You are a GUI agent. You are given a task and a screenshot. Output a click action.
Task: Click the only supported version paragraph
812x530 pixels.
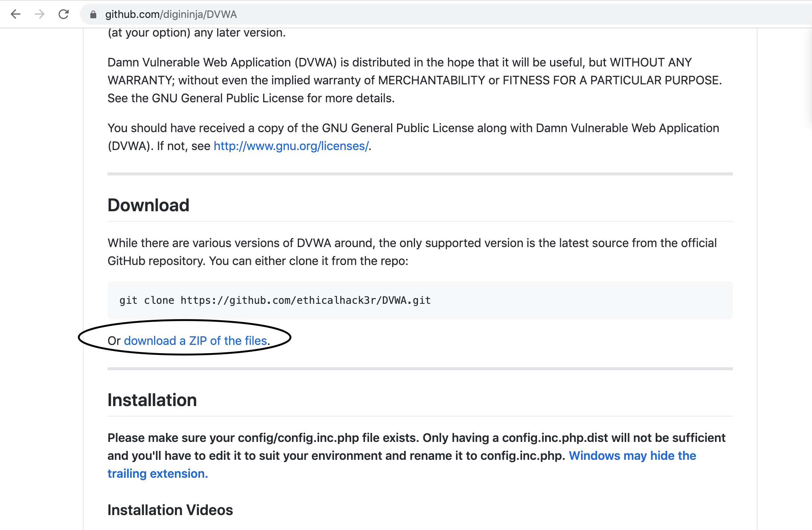[412, 252]
